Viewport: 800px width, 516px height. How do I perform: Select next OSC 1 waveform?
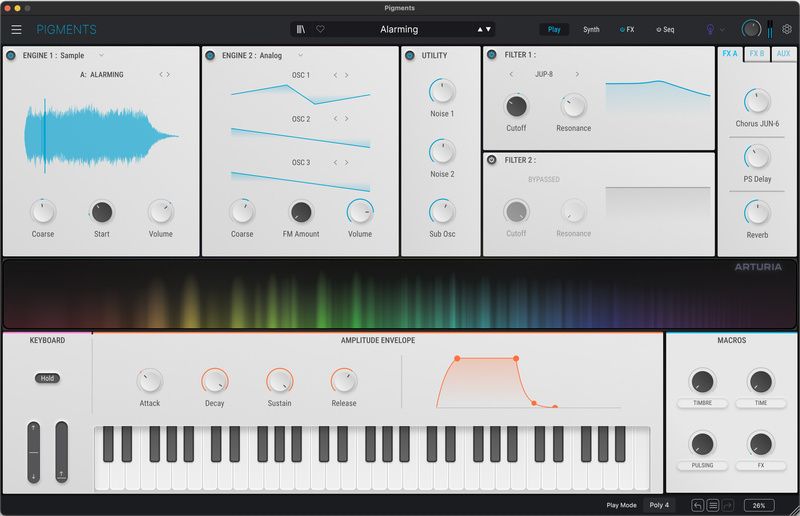pos(346,75)
